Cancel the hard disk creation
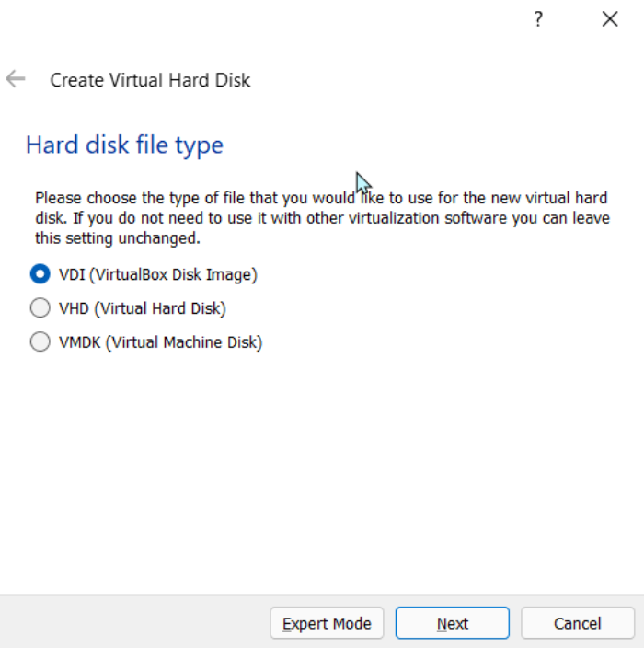The width and height of the screenshot is (644, 648). click(x=577, y=623)
